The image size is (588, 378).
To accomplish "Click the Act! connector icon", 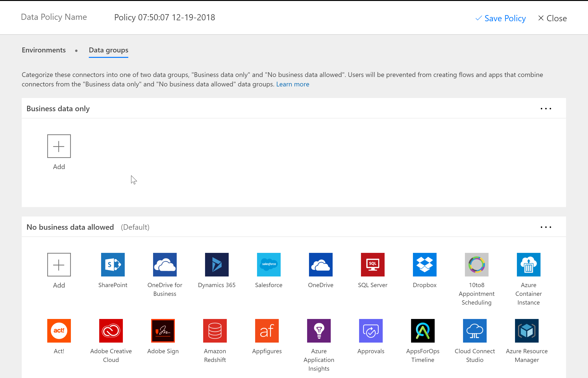I will (x=59, y=330).
